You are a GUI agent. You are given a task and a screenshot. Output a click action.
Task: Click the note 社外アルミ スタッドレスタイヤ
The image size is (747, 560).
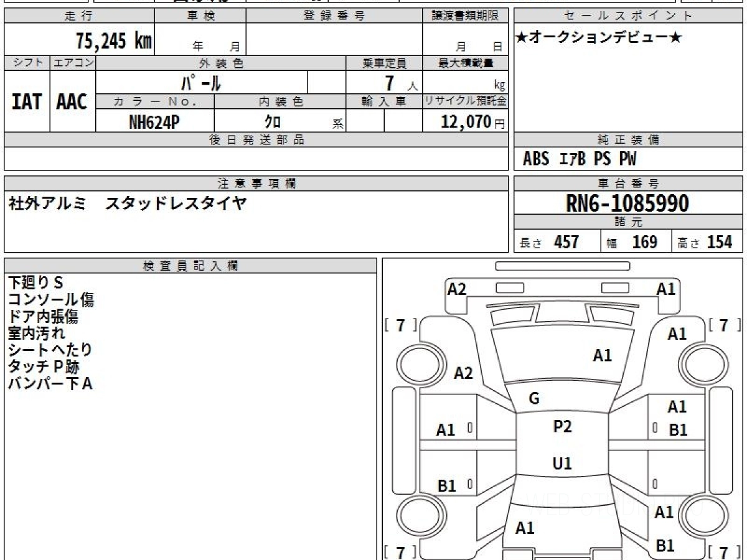click(128, 203)
